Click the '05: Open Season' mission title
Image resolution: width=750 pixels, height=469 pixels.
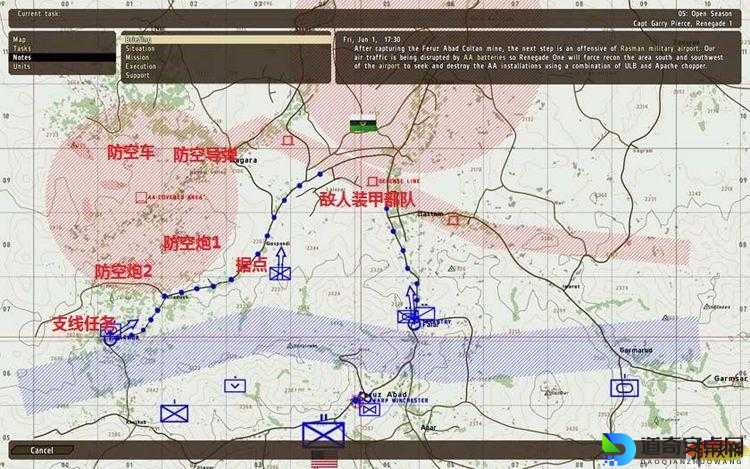tap(704, 14)
